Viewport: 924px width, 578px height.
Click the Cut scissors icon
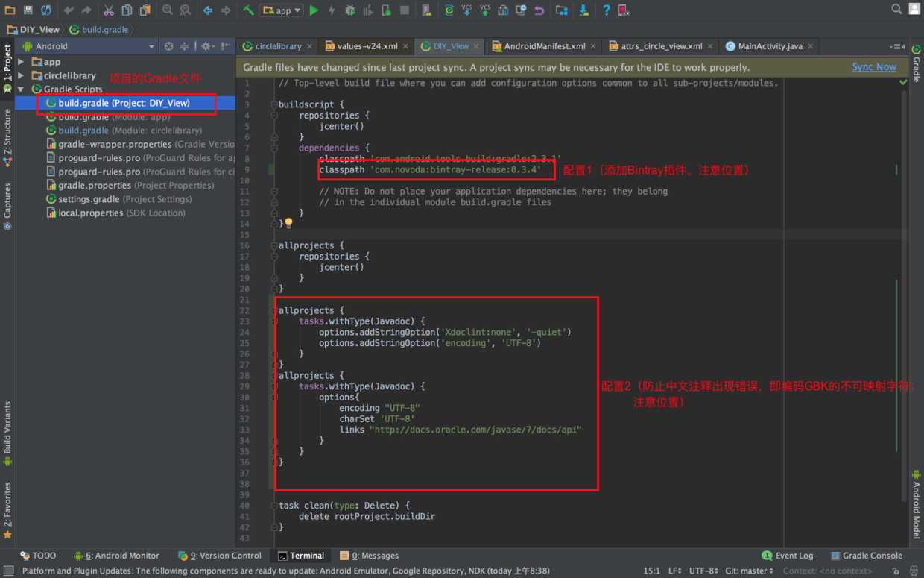(x=109, y=10)
